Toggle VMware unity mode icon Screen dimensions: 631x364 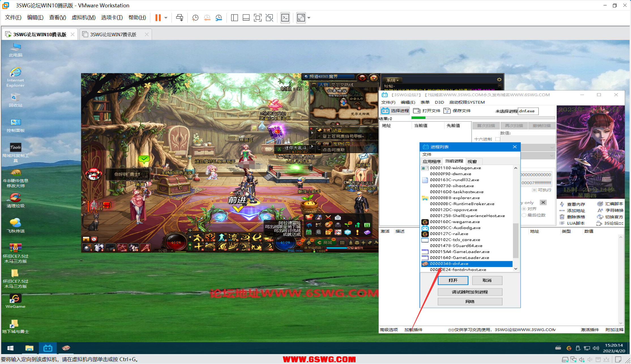tap(269, 18)
